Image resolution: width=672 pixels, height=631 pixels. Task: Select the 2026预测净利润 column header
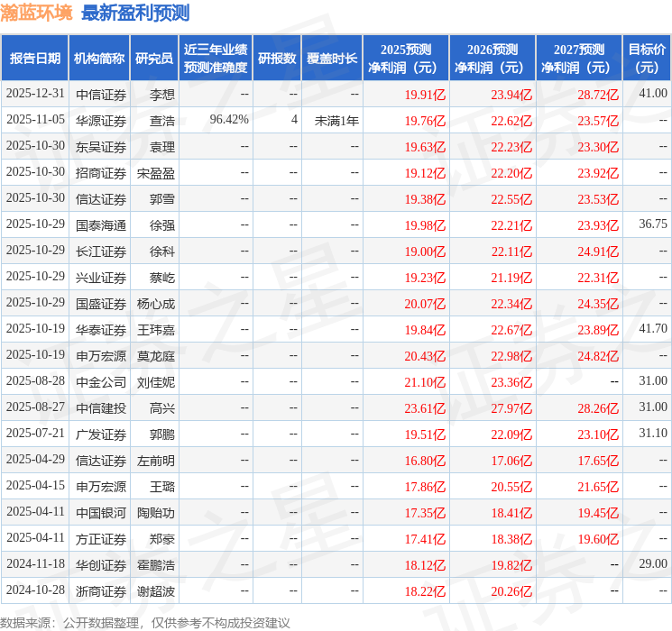coord(492,59)
